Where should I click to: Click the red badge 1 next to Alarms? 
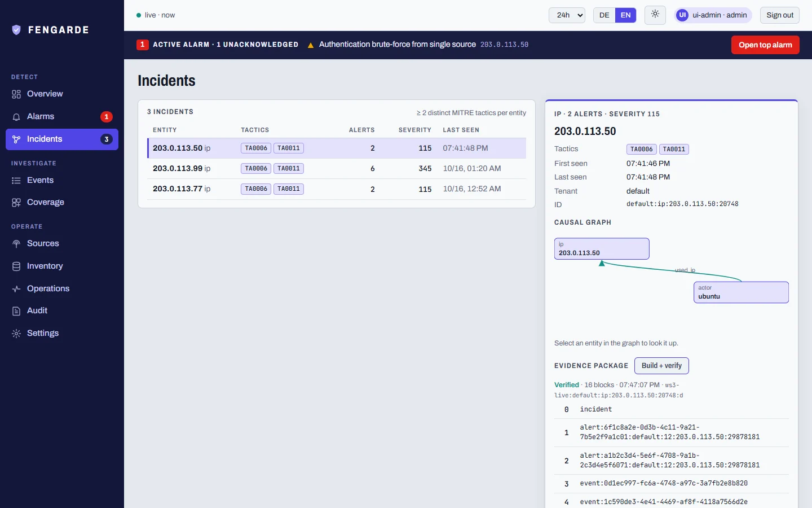107,117
